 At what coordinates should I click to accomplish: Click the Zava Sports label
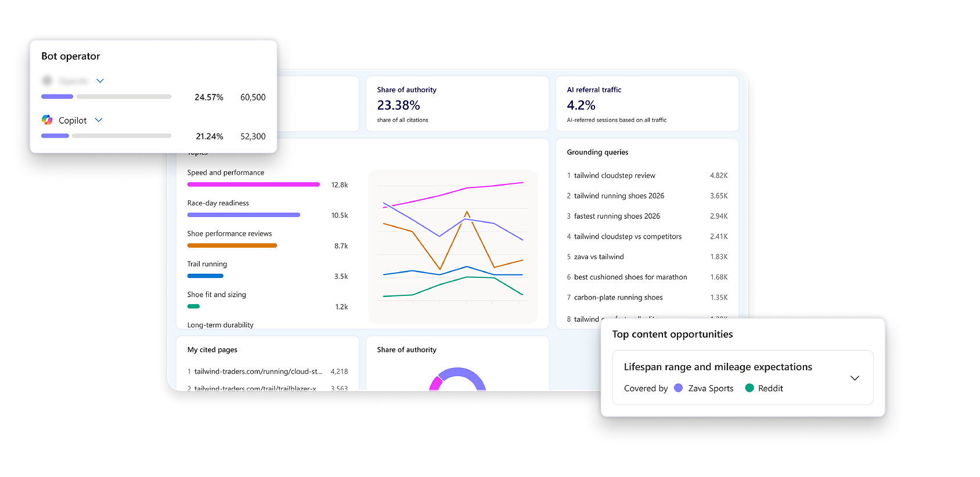[711, 388]
